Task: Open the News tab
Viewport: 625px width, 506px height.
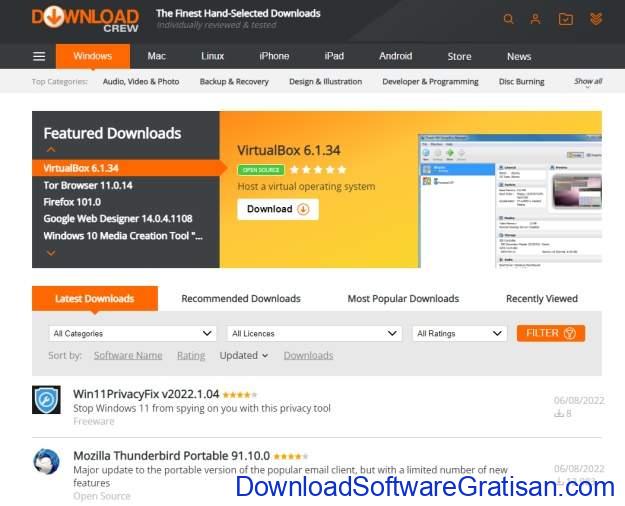Action: coord(519,57)
